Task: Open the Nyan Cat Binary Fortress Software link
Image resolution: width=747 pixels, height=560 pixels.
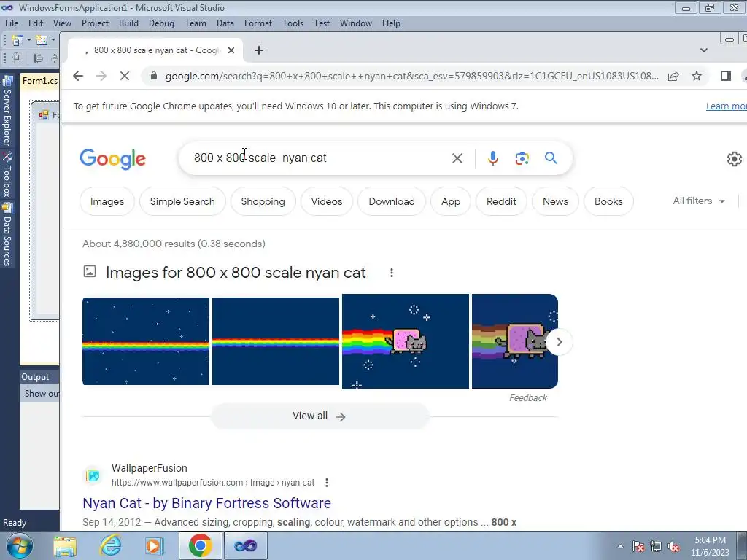Action: click(x=206, y=503)
